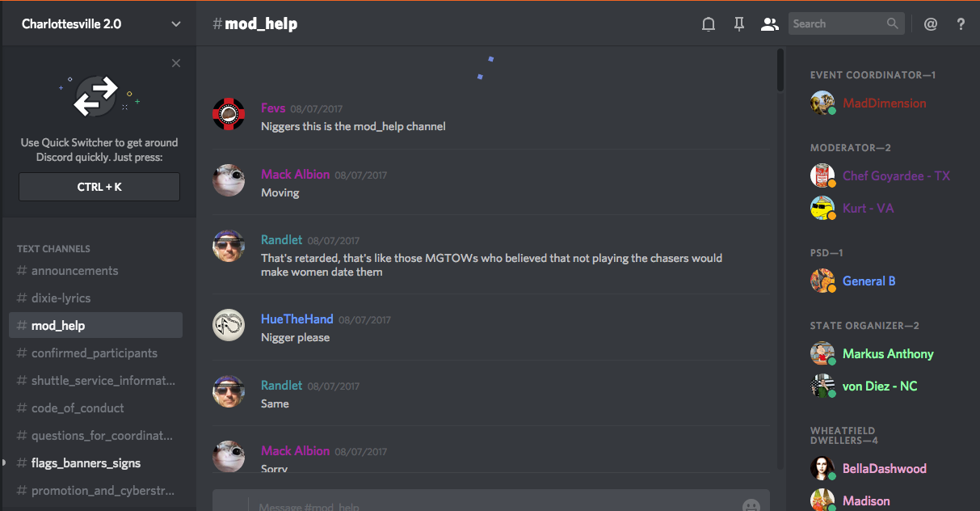Open recent mentions @ icon
This screenshot has width=980, height=511.
click(x=931, y=24)
